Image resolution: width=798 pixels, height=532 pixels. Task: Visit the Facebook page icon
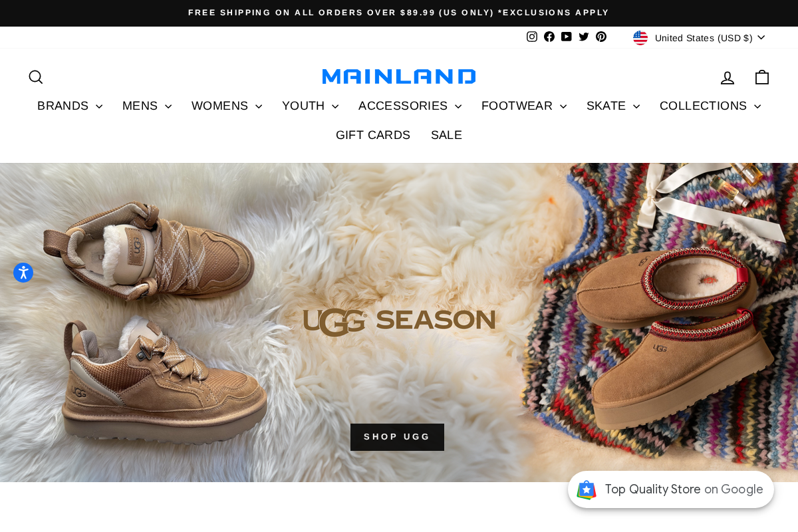pos(549,37)
